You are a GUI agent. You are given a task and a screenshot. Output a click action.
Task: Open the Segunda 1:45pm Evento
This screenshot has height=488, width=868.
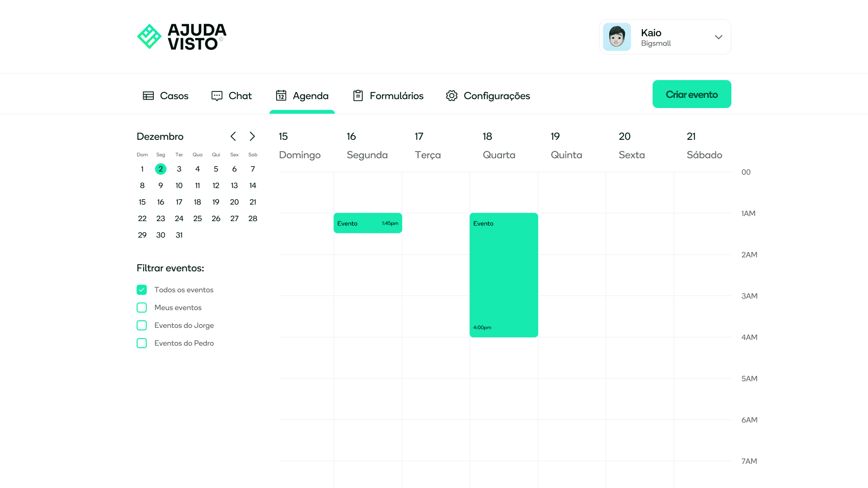point(368,223)
